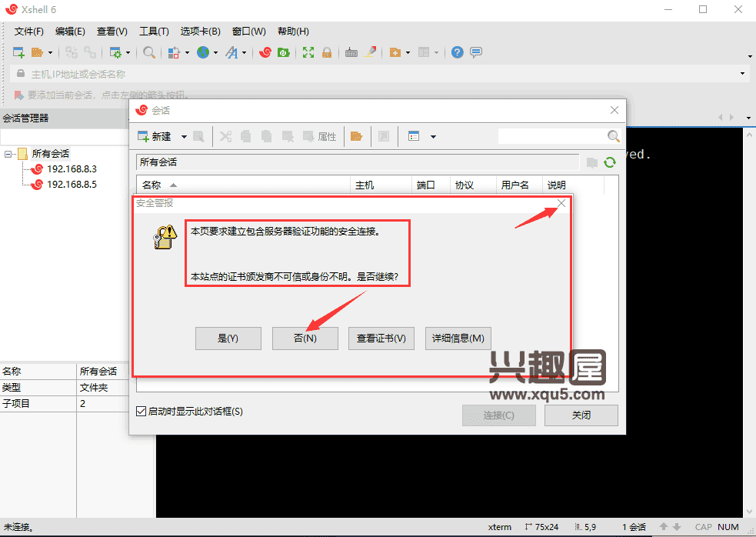Close the 会话 dialog with its X

614,110
